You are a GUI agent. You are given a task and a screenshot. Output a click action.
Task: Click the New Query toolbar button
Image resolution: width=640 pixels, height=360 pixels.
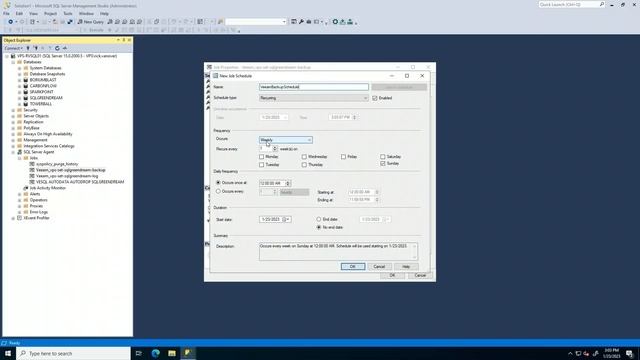[x=91, y=22]
